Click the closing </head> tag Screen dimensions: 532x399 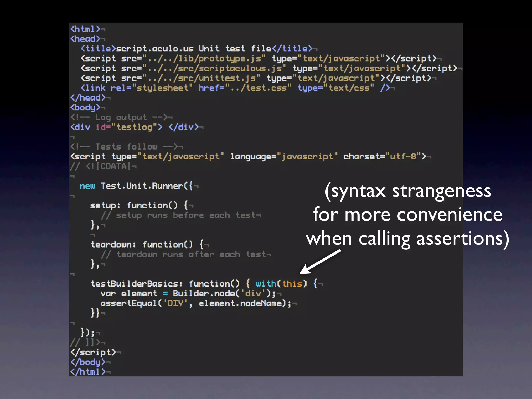(x=88, y=98)
